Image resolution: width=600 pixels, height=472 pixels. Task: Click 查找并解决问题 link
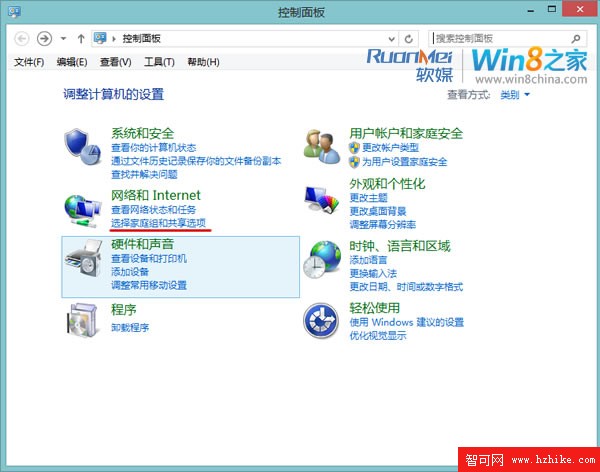(x=144, y=175)
